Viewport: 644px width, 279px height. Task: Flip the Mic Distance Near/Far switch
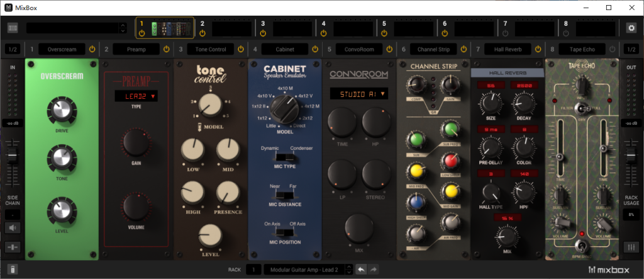pos(285,195)
